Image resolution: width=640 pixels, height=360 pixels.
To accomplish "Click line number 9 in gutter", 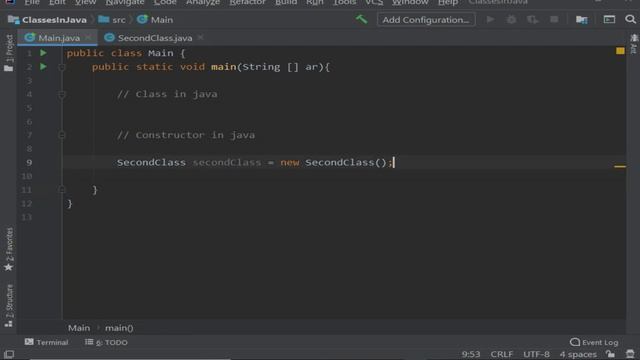I will click(x=29, y=162).
